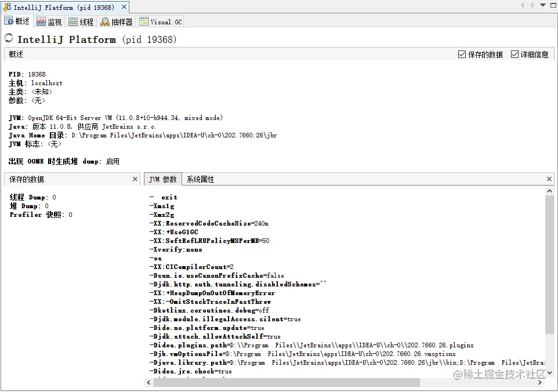558x392 pixels.
Task: Click the JVM: OpenJDK 64-Bit Server VM line
Action: [x=115, y=118]
